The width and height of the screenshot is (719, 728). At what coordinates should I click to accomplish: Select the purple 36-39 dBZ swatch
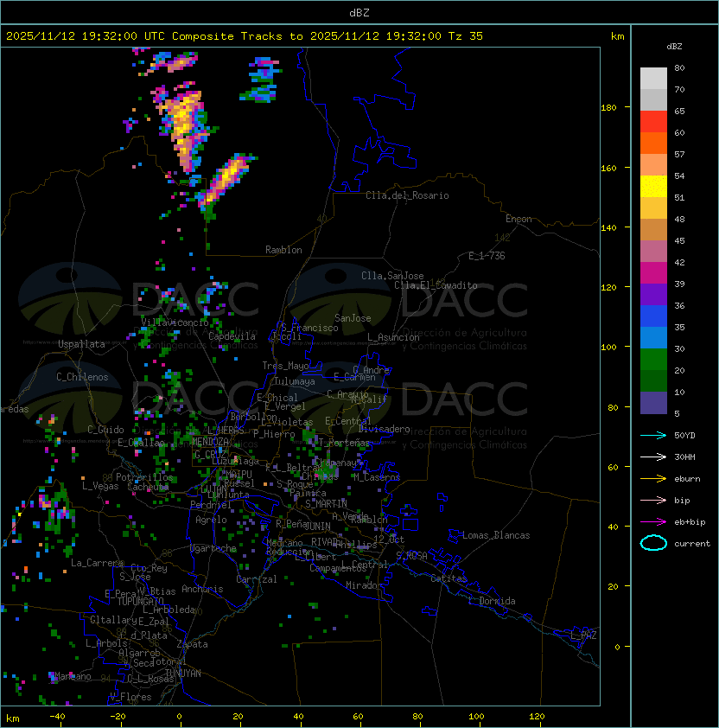point(653,294)
